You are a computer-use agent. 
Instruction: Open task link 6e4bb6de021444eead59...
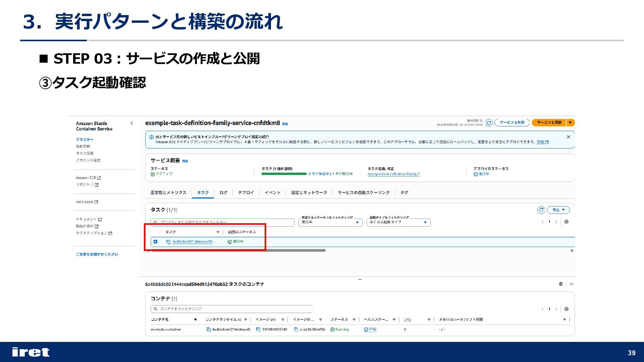194,242
